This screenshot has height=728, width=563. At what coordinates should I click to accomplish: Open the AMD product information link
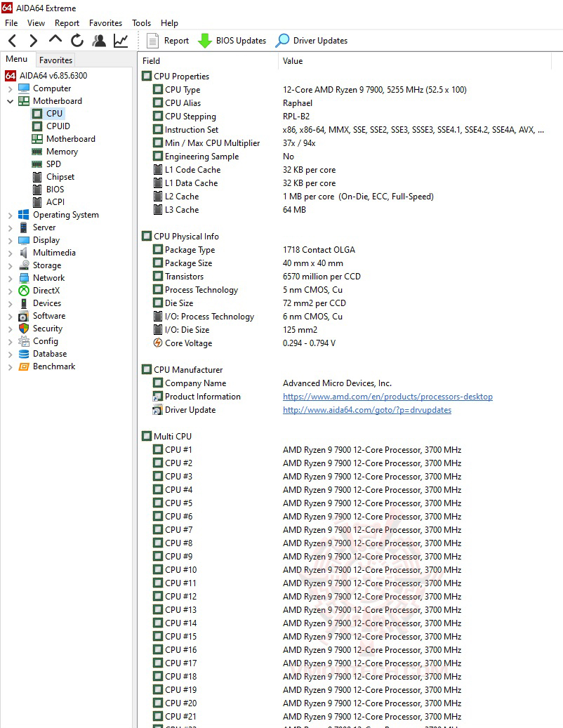click(388, 397)
